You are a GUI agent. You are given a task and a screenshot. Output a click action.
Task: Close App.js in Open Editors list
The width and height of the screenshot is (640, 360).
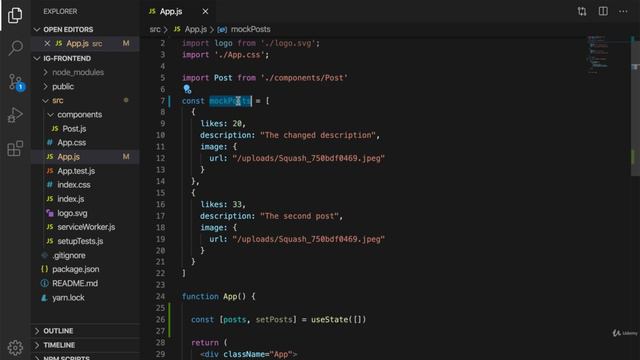(47, 43)
